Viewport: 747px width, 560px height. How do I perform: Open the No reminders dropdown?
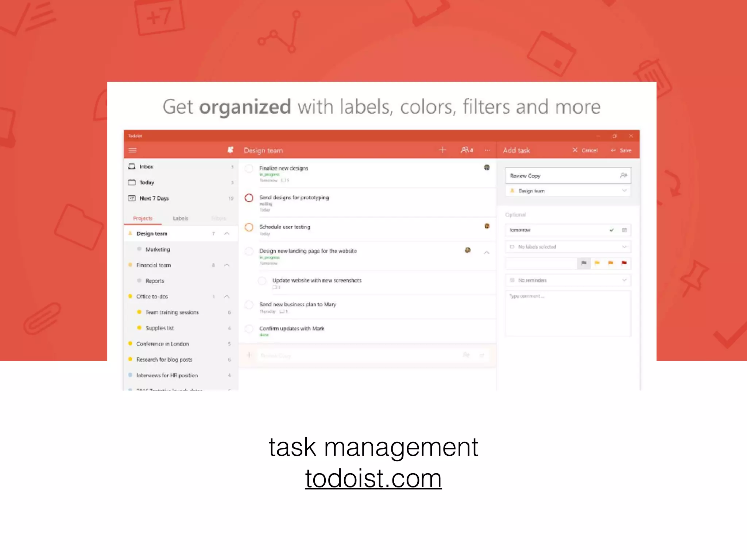click(x=568, y=280)
